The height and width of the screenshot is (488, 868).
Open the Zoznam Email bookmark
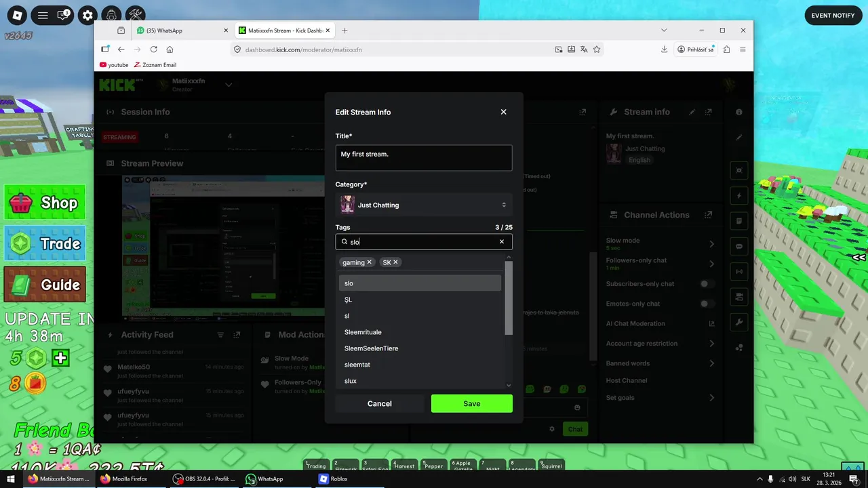click(155, 65)
